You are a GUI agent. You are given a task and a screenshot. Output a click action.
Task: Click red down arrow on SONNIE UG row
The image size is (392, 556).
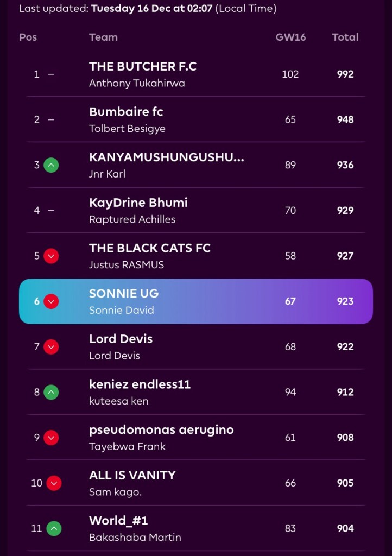click(51, 301)
